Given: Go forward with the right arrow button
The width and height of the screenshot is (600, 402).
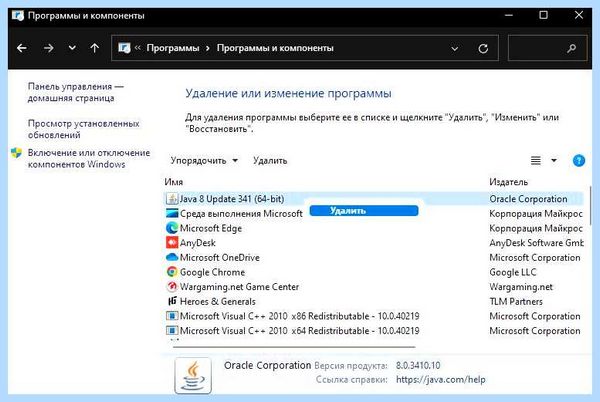Looking at the screenshot, I should tap(48, 48).
